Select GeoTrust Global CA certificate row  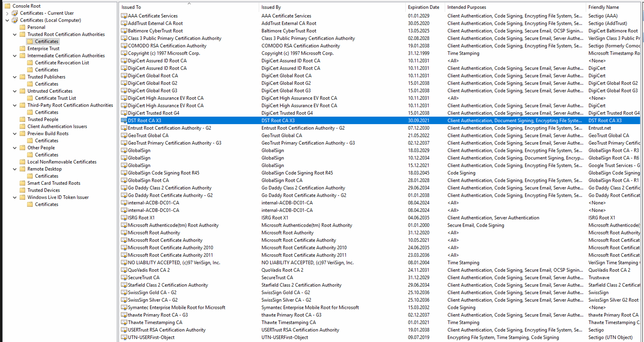pos(380,136)
